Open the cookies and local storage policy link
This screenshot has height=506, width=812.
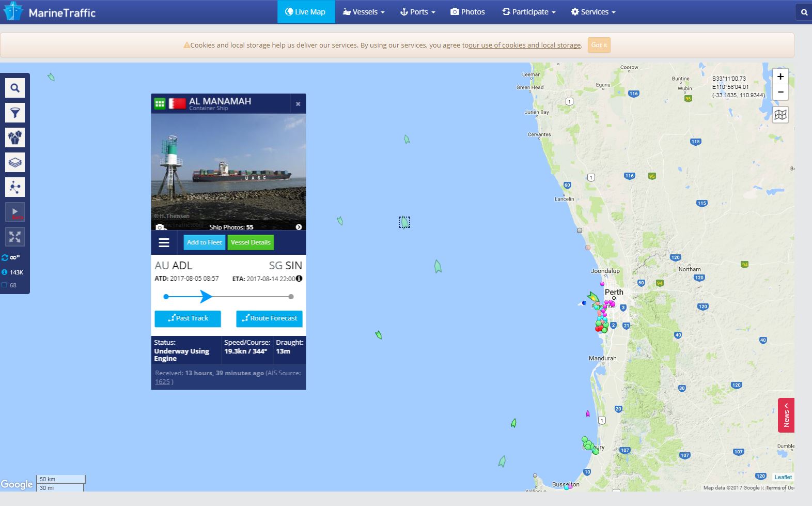[525, 45]
